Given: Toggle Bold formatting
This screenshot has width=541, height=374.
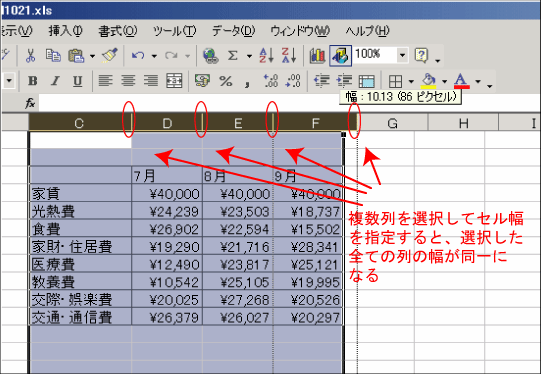Looking at the screenshot, I should (x=33, y=81).
